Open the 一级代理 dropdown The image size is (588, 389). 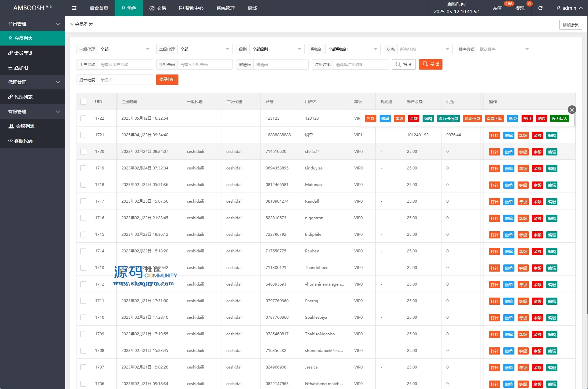pos(125,49)
